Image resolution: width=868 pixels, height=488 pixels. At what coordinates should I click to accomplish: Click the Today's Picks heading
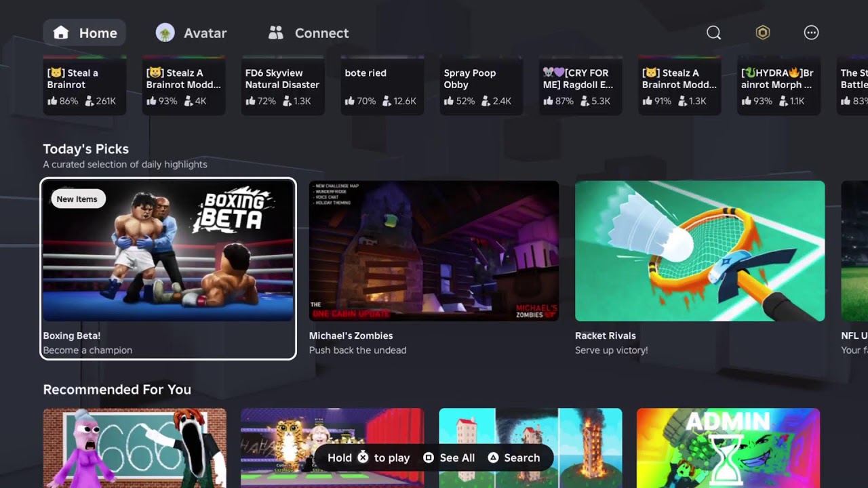point(85,149)
